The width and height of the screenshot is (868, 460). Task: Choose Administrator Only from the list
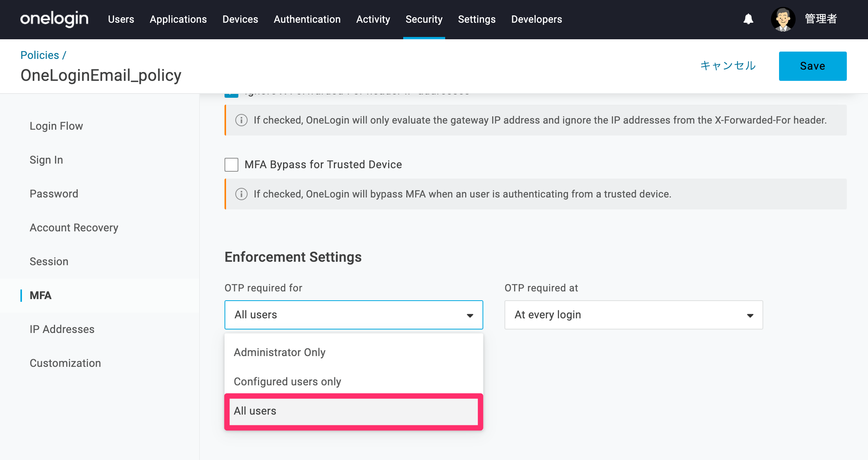click(354, 352)
